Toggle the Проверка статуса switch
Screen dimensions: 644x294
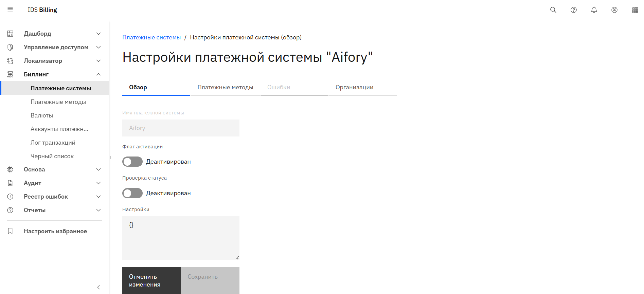tap(132, 193)
